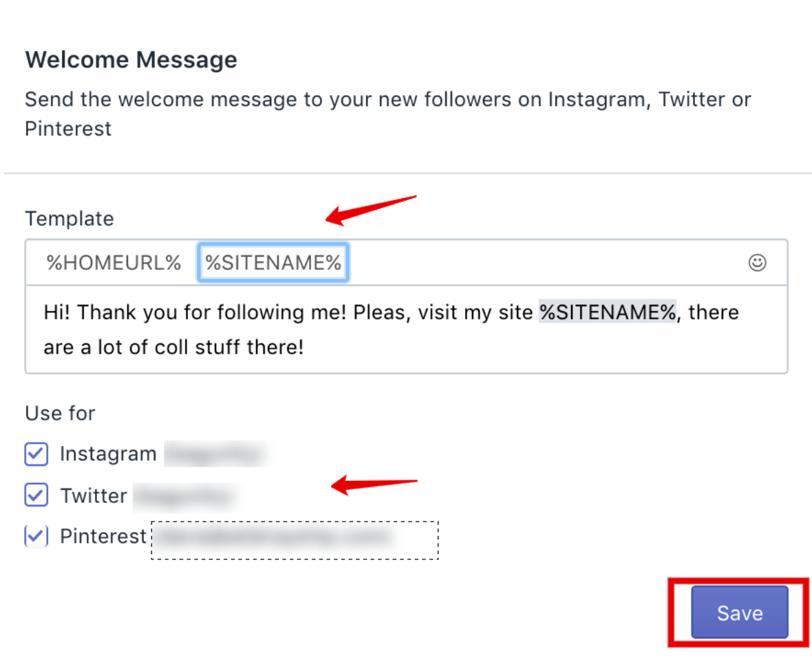This screenshot has height=666, width=812.
Task: Place the cursor after "stuff there!" in the message
Action: pyautogui.click(x=305, y=347)
